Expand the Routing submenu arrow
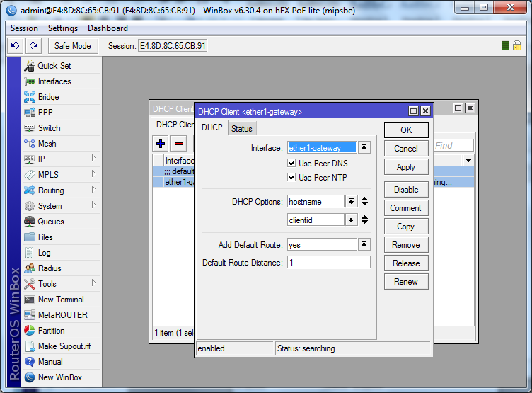Screen dimensions: 532x393 click(x=93, y=190)
